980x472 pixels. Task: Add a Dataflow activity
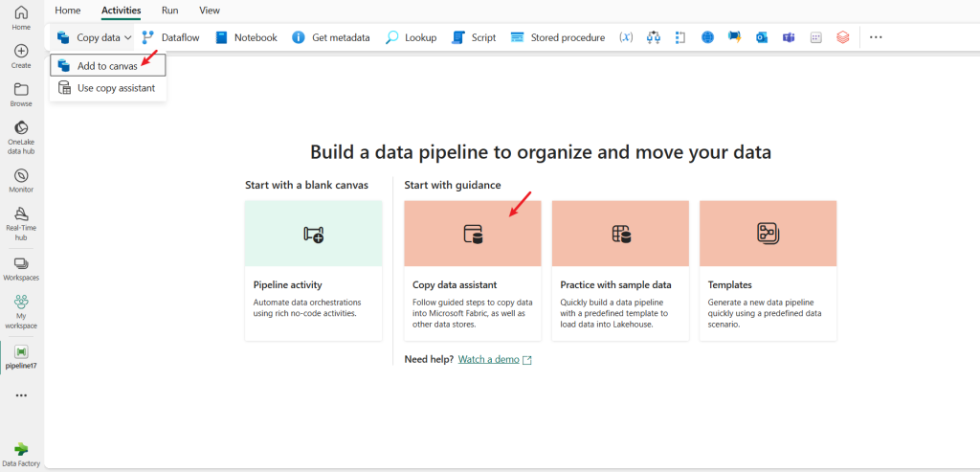[x=170, y=37]
